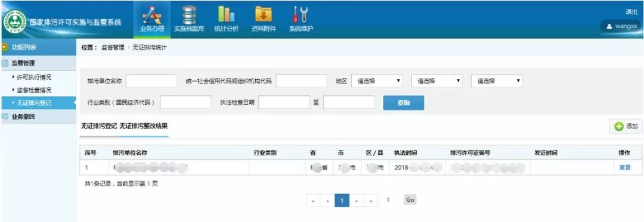Go to next page with > button
The height and width of the screenshot is (222, 644).
click(357, 201)
